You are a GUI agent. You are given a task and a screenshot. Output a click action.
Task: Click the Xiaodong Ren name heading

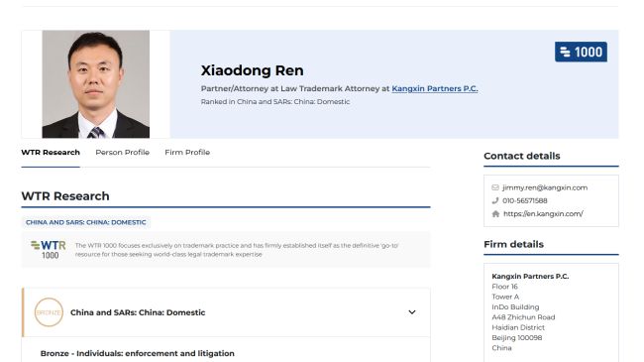(253, 70)
